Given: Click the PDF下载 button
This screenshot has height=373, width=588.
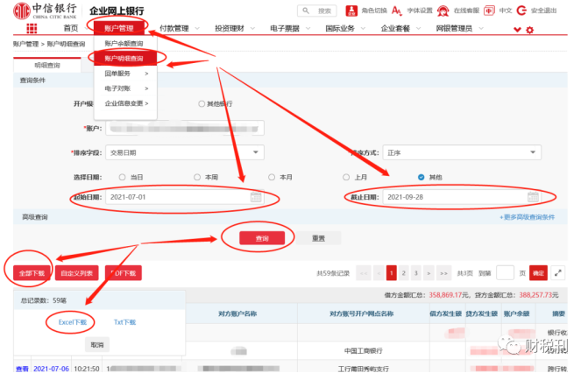Looking at the screenshot, I should (x=124, y=273).
